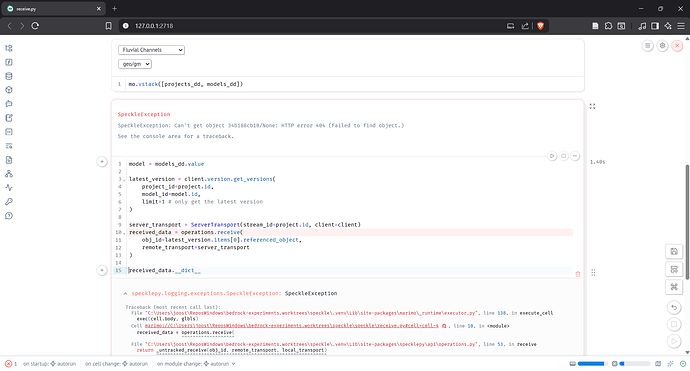Toggle on startup autorun setting
This screenshot has height=371, width=690.
pos(49,364)
